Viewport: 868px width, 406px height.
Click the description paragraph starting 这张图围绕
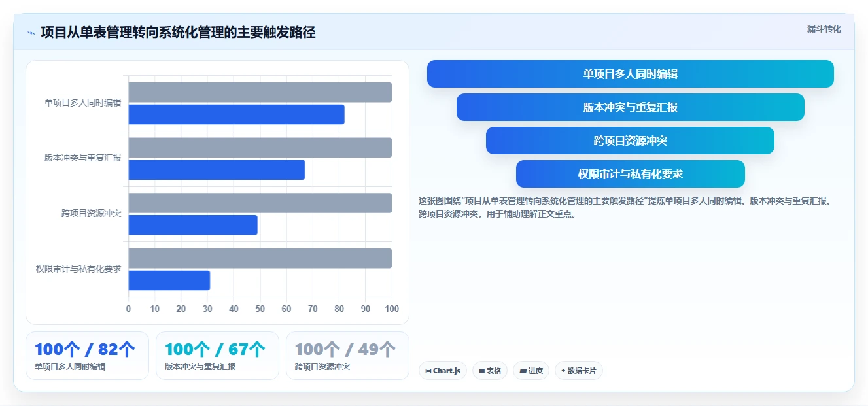coord(625,207)
